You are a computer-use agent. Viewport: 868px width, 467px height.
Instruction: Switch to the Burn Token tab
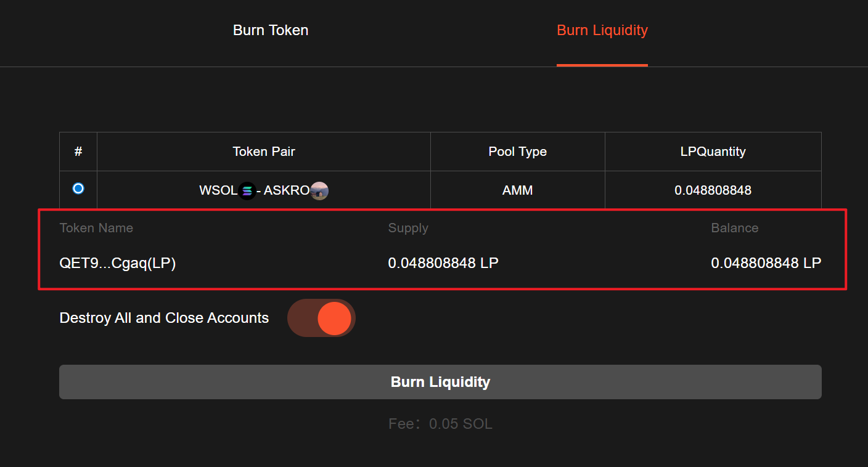271,30
